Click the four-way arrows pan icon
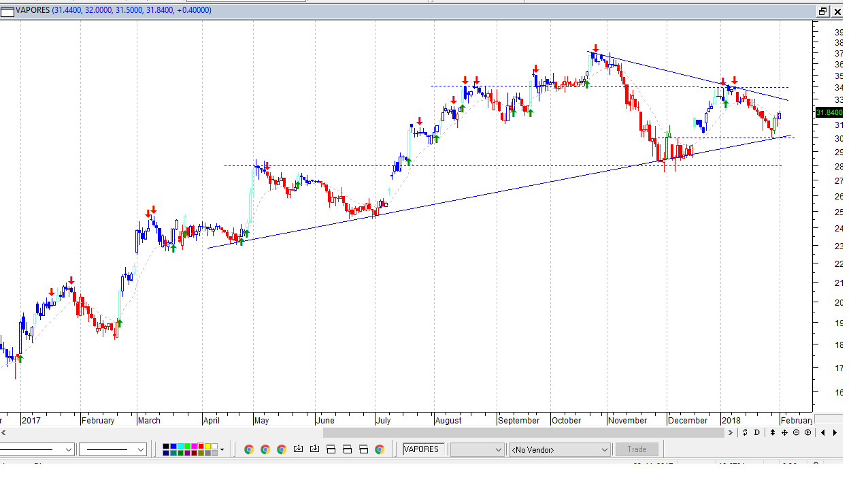This screenshot has width=868, height=482. tap(784, 433)
